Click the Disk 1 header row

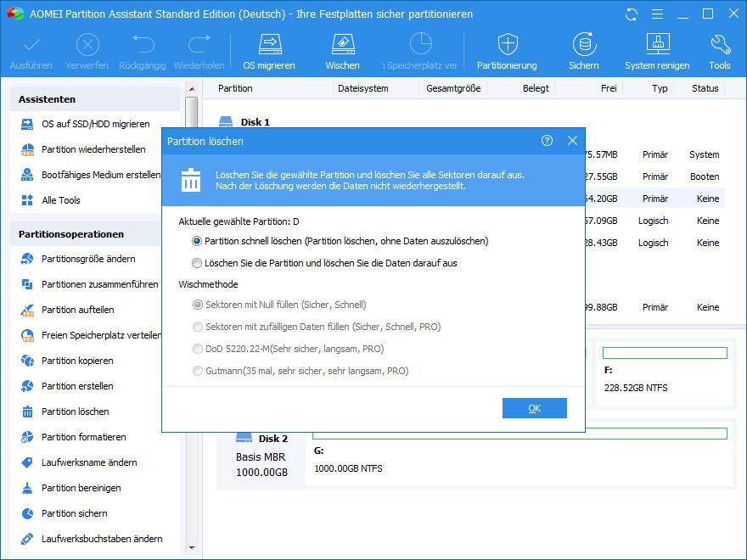(x=244, y=122)
